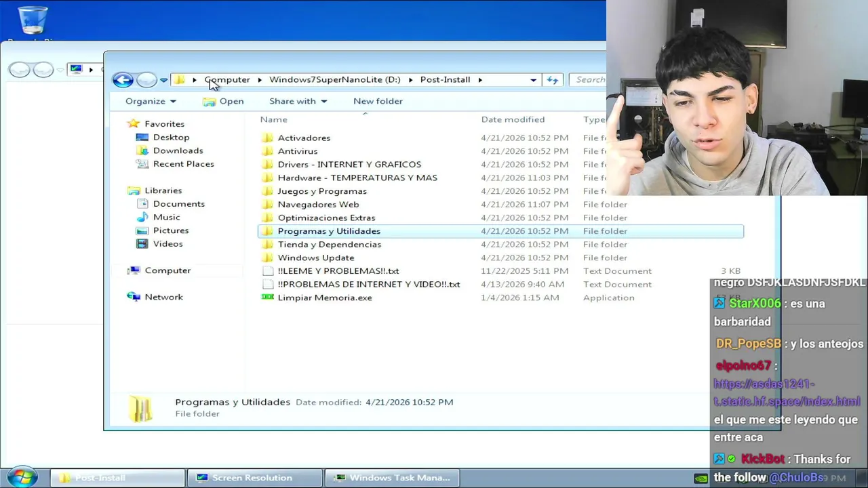Click the folder icon in address bar
The width and height of the screenshot is (868, 488).
179,80
